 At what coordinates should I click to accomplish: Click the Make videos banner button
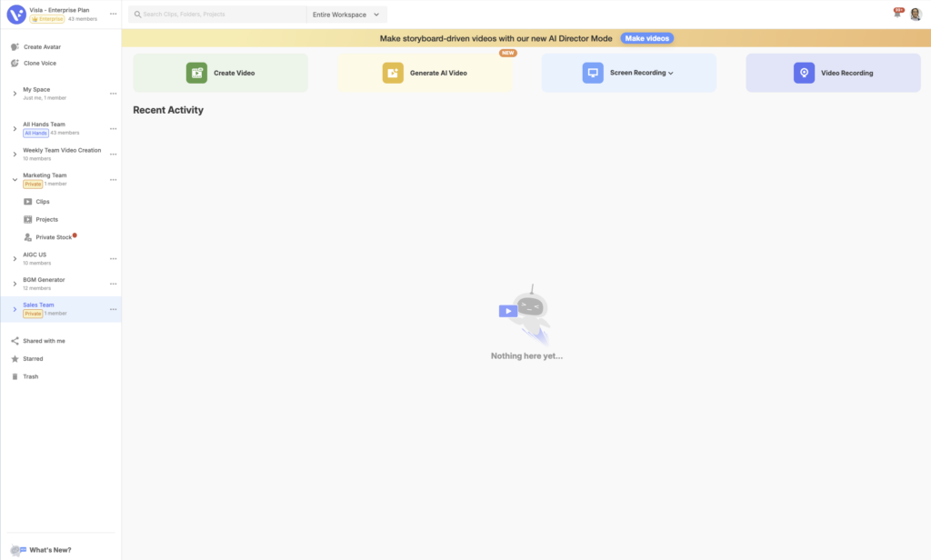pyautogui.click(x=647, y=38)
